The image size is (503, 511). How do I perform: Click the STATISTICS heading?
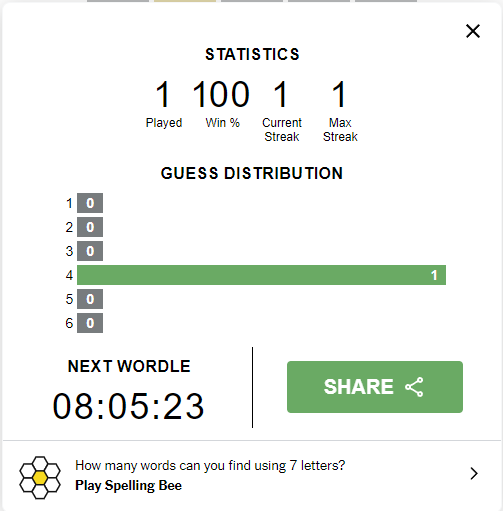252,54
